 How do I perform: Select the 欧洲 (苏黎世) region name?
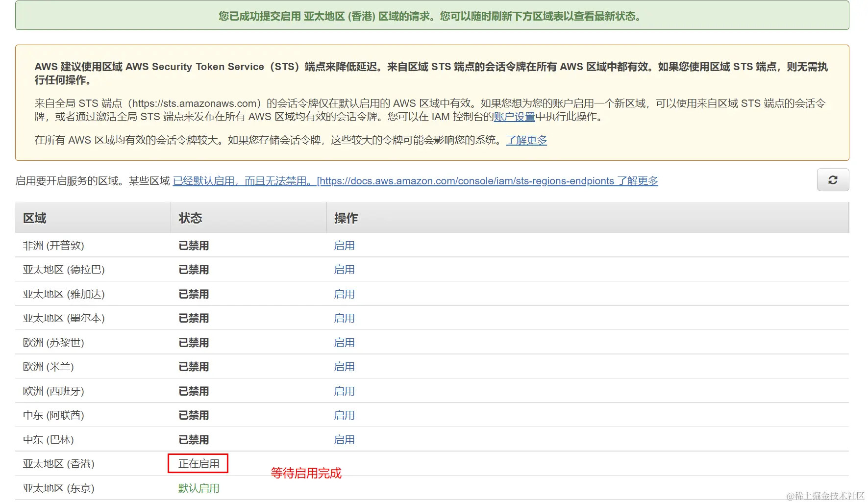point(53,343)
